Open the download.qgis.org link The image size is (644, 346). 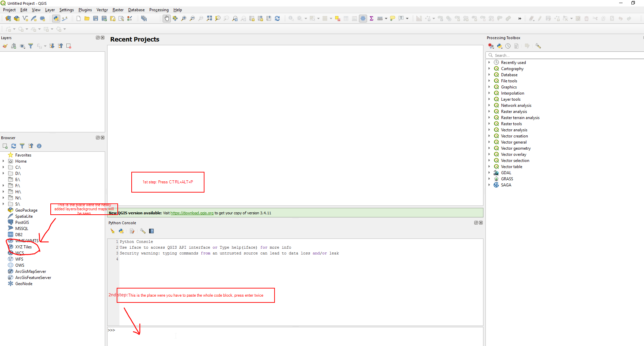[192, 213]
